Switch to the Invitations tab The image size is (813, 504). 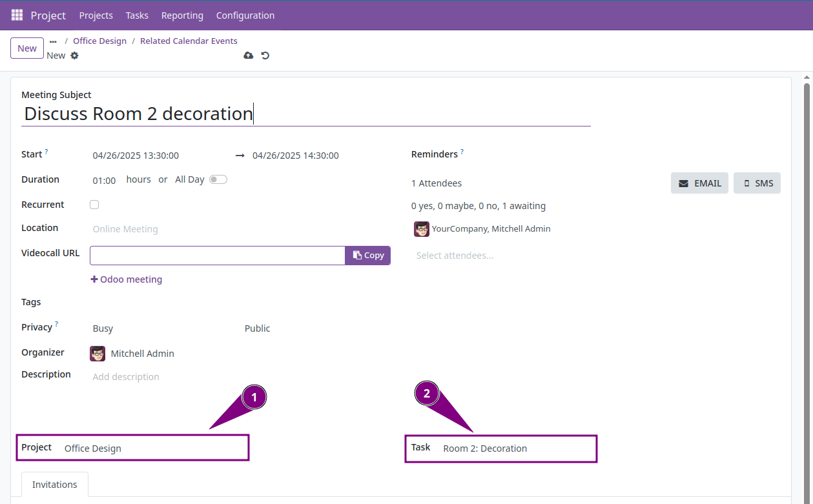(x=54, y=484)
